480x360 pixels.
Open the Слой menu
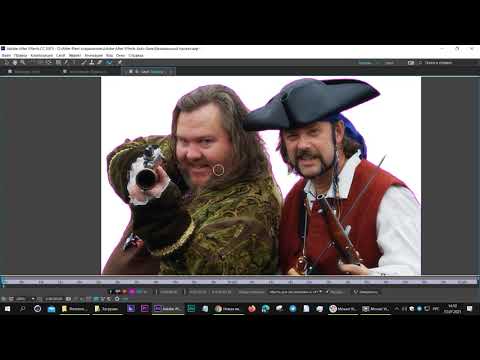[x=60, y=55]
